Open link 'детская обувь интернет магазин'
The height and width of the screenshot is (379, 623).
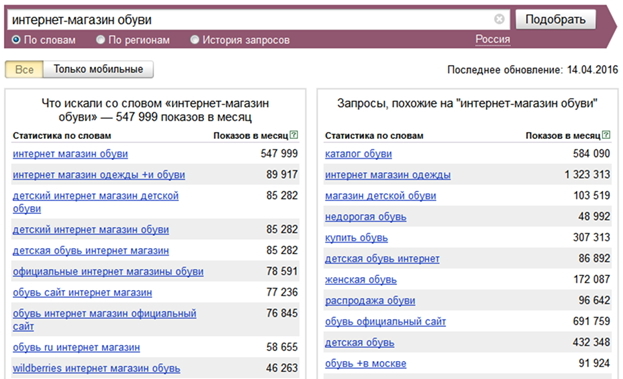91,251
